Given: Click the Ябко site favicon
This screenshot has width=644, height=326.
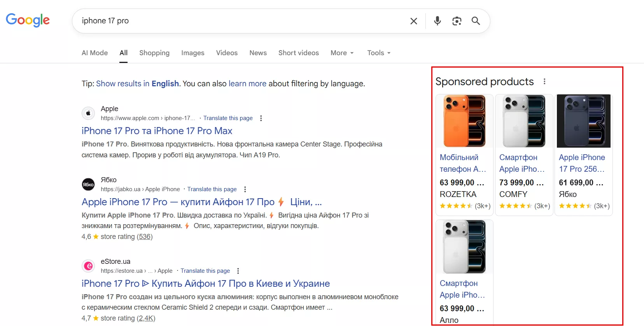Looking at the screenshot, I should tap(88, 185).
